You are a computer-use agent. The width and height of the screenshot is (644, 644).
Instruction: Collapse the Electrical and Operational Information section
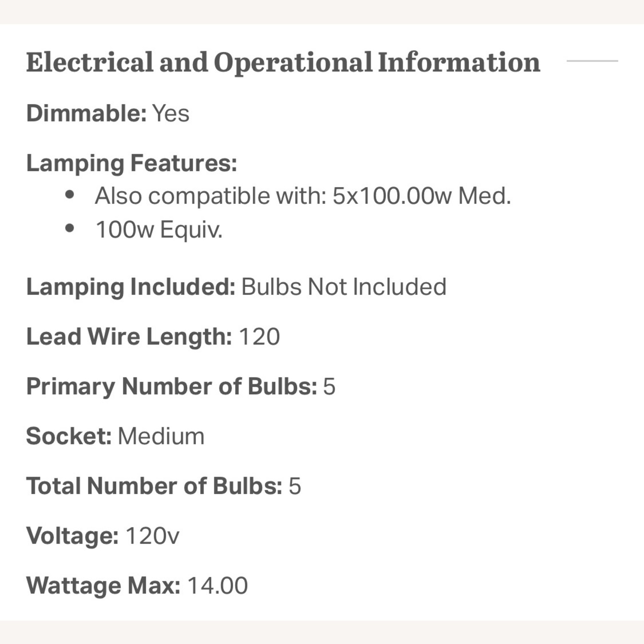point(592,61)
